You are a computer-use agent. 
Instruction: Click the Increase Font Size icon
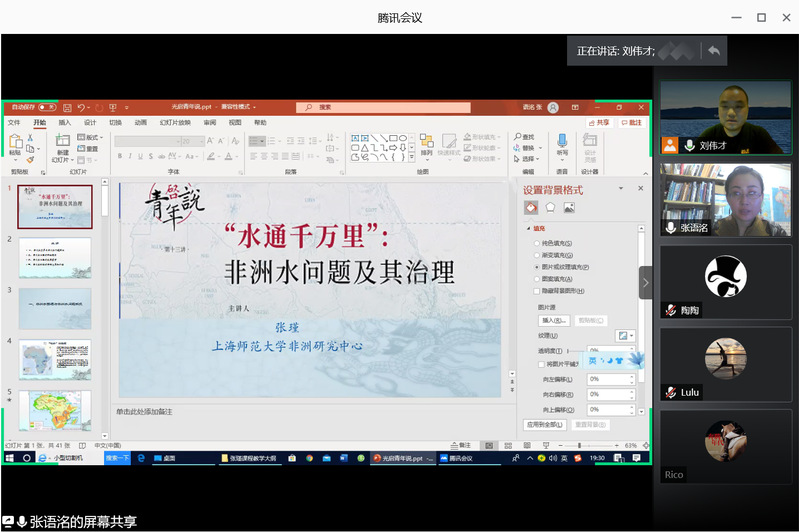(210, 141)
